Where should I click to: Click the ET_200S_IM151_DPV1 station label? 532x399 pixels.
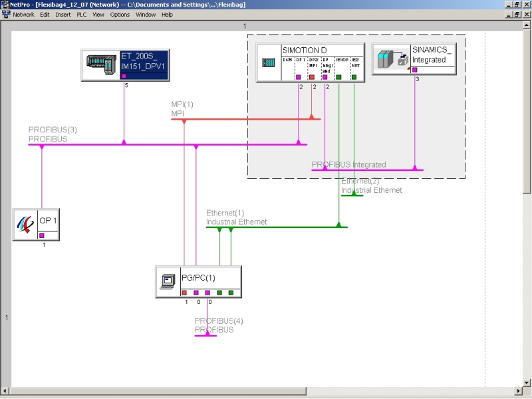143,61
